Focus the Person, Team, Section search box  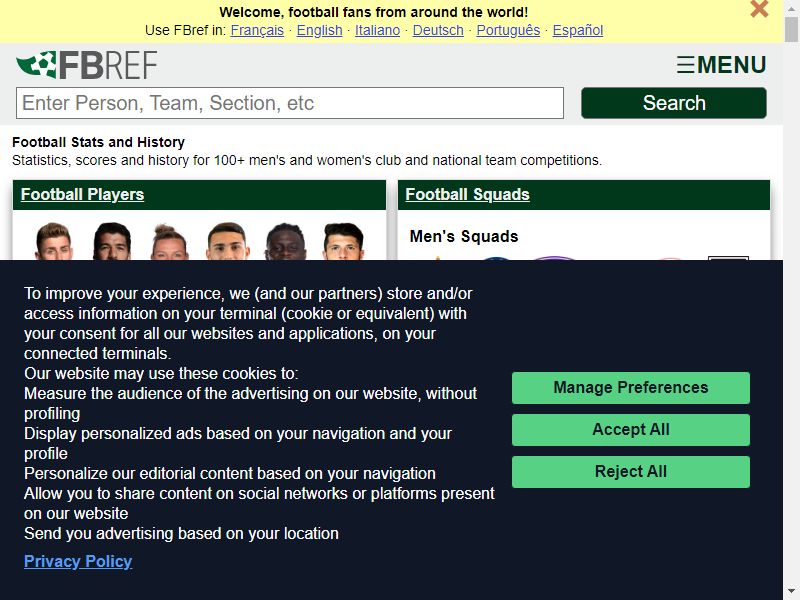pos(290,103)
